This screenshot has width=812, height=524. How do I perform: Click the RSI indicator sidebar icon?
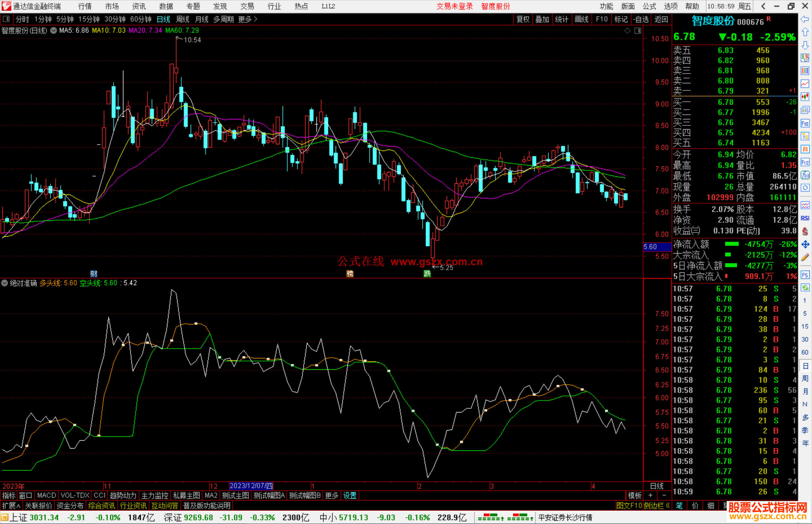[x=805, y=218]
